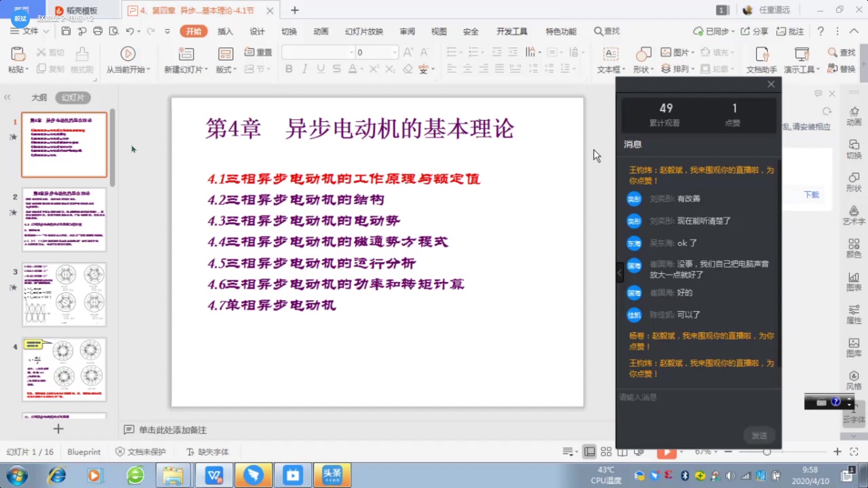This screenshot has height=488, width=868.
Task: Open the Transition (切换) side panel
Action: 854,149
